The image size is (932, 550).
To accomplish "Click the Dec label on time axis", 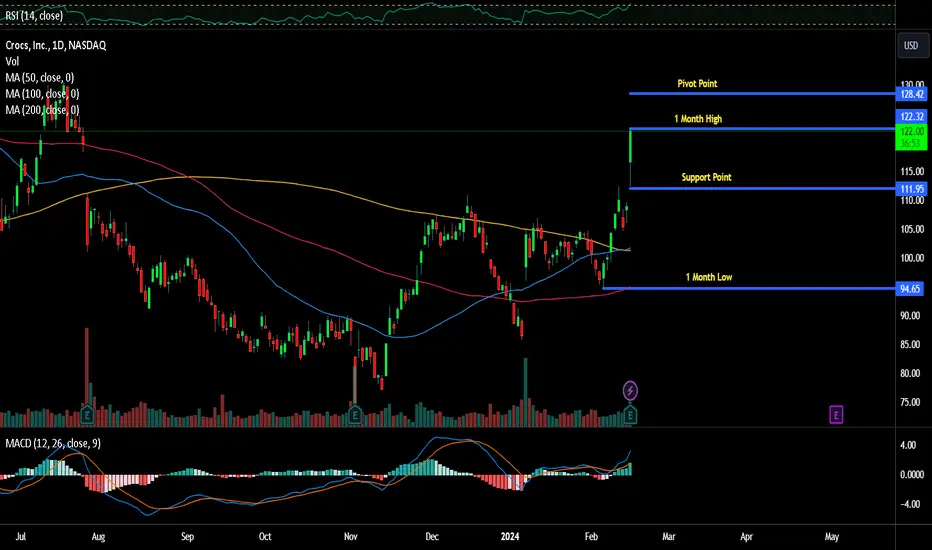I will (x=432, y=536).
